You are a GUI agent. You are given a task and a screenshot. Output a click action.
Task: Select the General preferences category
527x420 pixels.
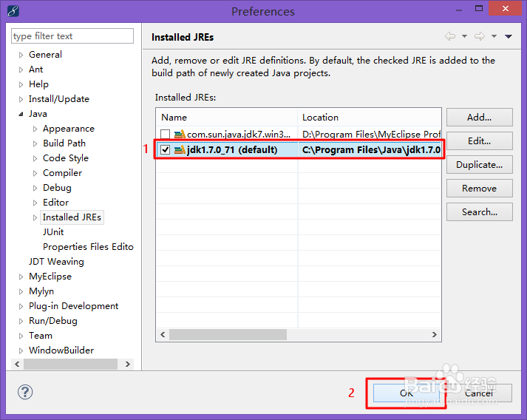click(x=45, y=55)
